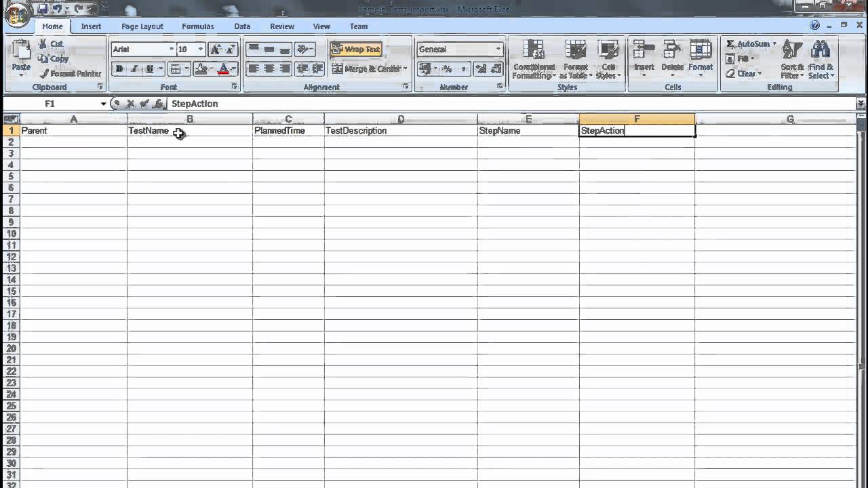The image size is (868, 488).
Task: Switch to the Page Layout tab
Action: (x=142, y=26)
